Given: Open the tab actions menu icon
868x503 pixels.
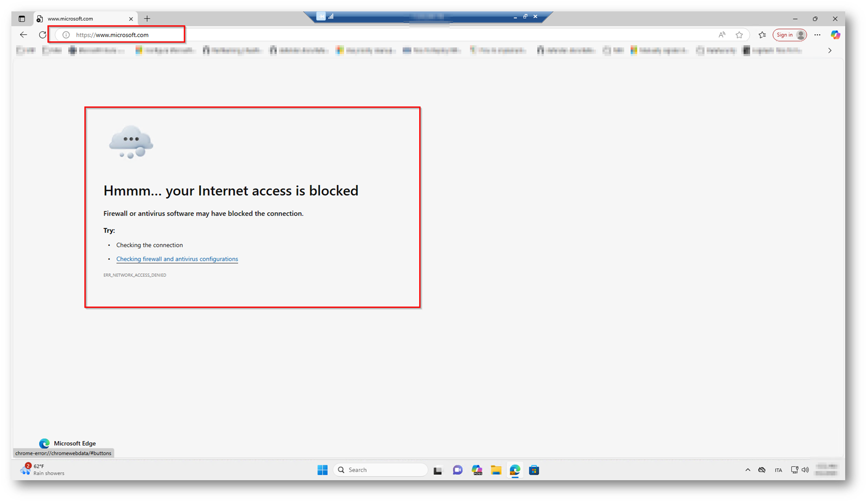Looking at the screenshot, I should coord(22,18).
